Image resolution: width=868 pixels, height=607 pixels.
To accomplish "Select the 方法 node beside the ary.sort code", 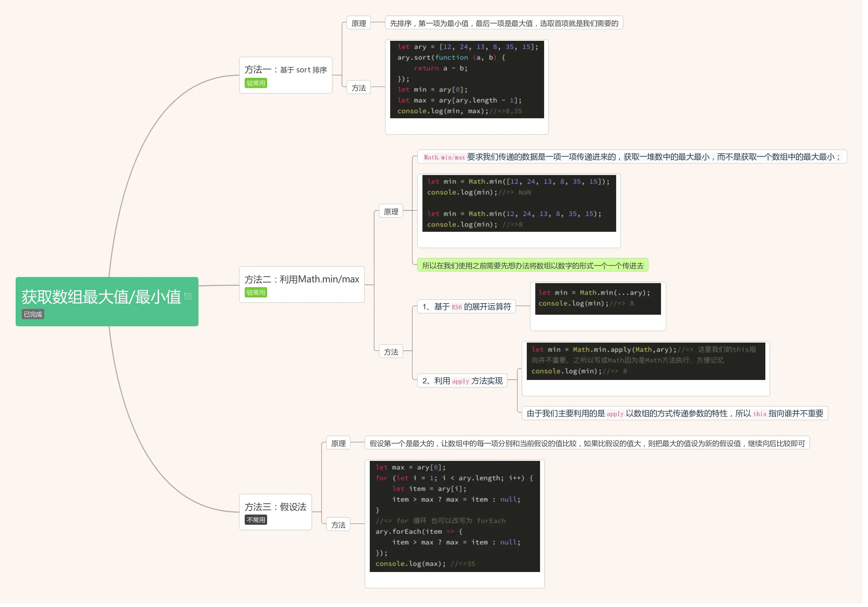I will [359, 88].
